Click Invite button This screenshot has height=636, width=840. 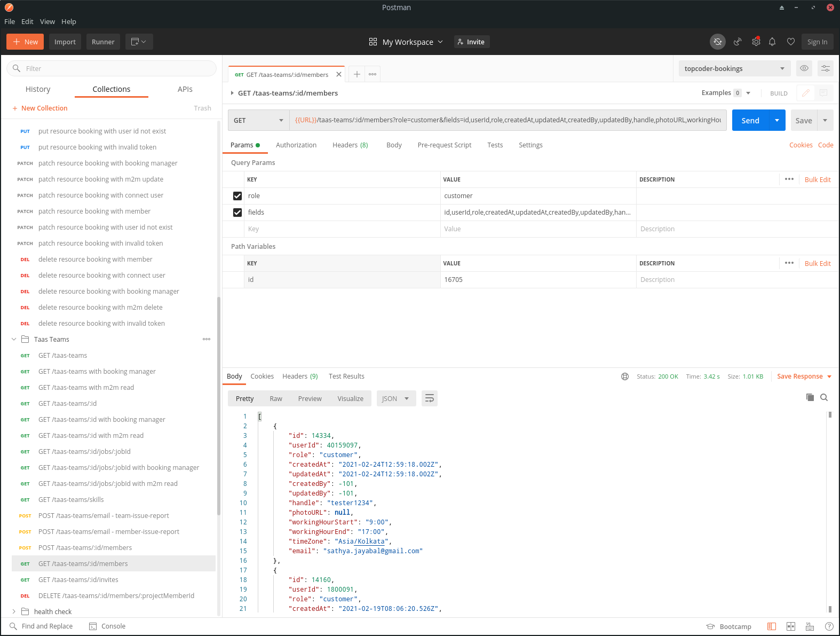[472, 42]
